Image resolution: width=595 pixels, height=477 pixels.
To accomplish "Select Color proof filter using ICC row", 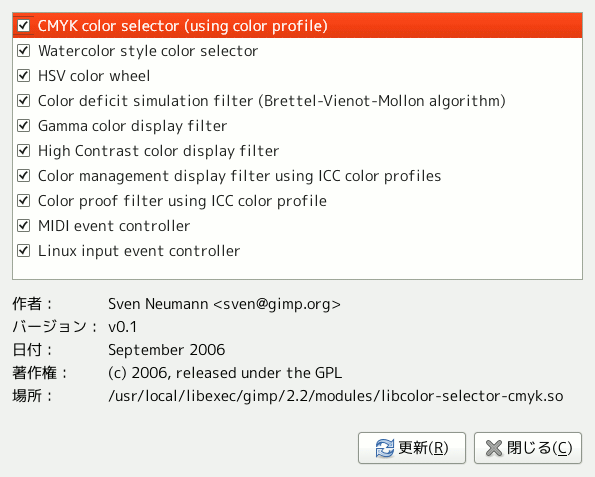I will [x=298, y=200].
